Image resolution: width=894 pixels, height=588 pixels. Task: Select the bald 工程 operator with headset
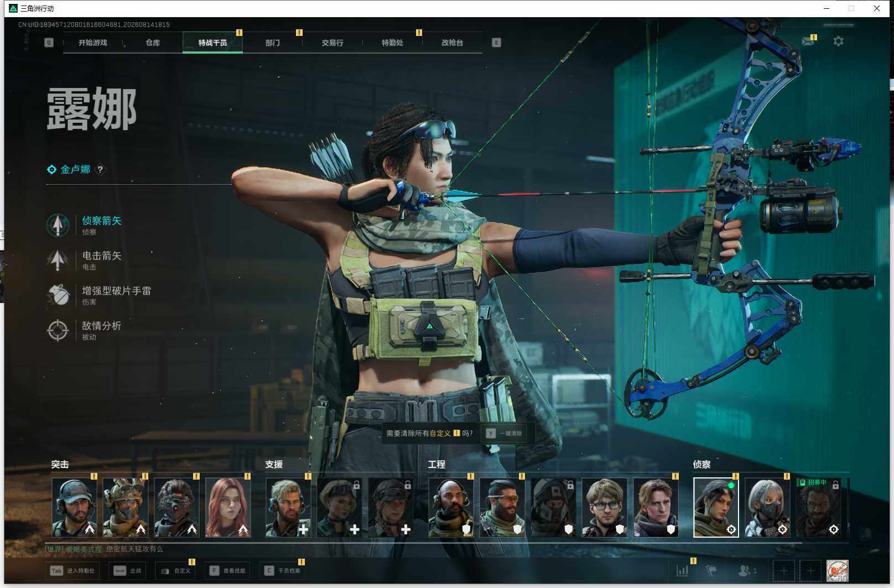click(x=451, y=508)
